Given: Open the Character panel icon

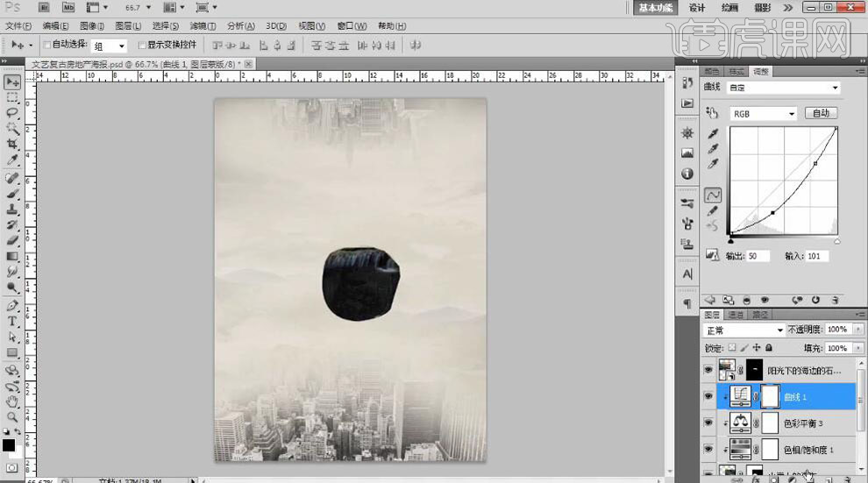Looking at the screenshot, I should point(687,273).
